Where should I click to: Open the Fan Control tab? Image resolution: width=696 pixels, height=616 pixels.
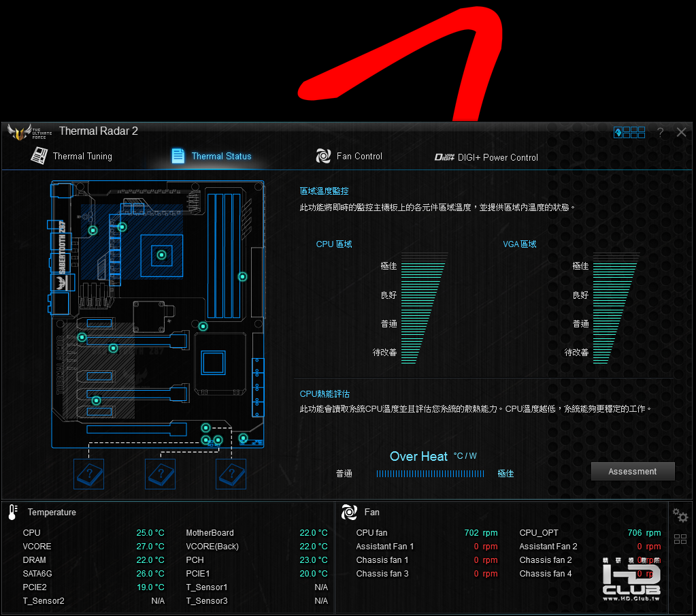pos(349,157)
